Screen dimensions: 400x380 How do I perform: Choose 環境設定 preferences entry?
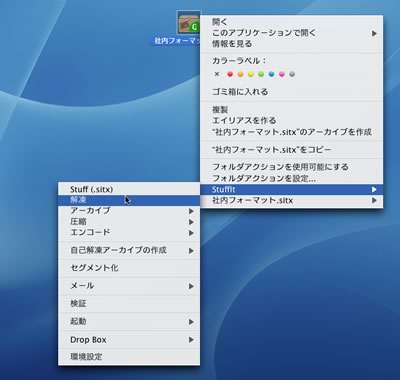tap(129, 357)
